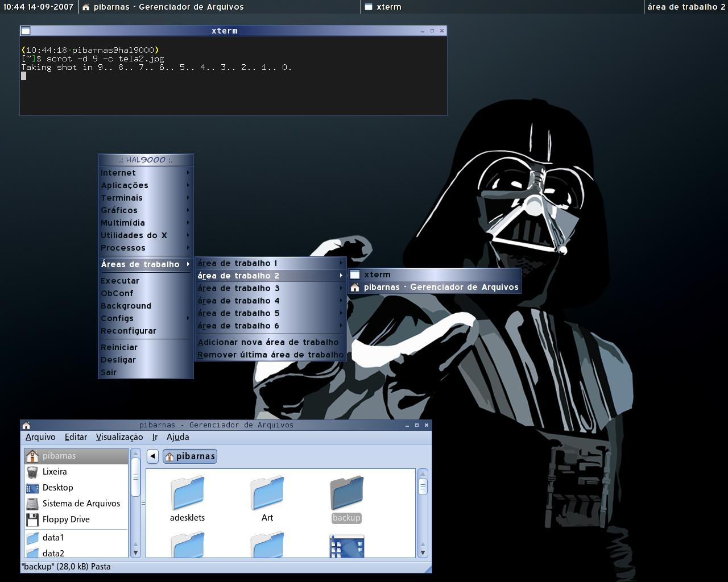The width and height of the screenshot is (728, 582).
Task: Expand the Terminais submenu
Action: click(x=146, y=198)
